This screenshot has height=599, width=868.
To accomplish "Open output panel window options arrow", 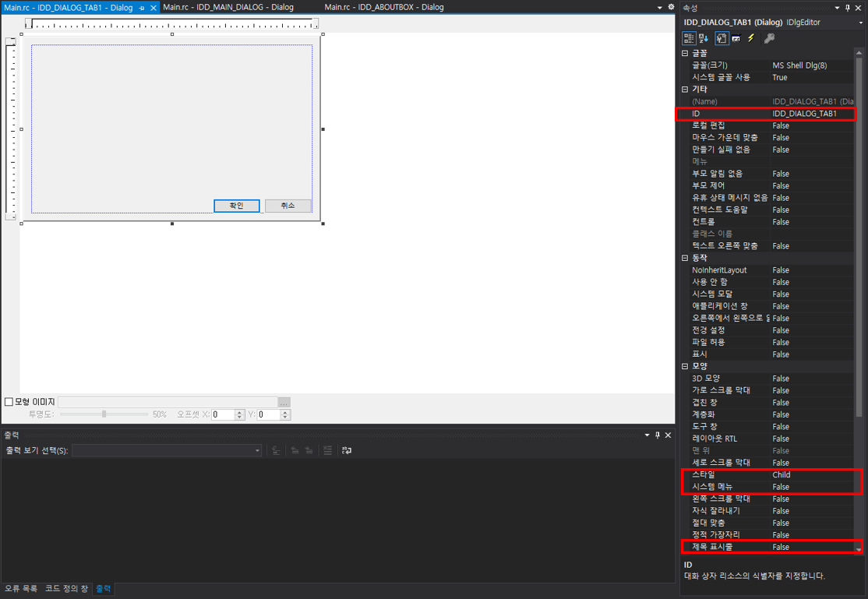I will click(647, 435).
